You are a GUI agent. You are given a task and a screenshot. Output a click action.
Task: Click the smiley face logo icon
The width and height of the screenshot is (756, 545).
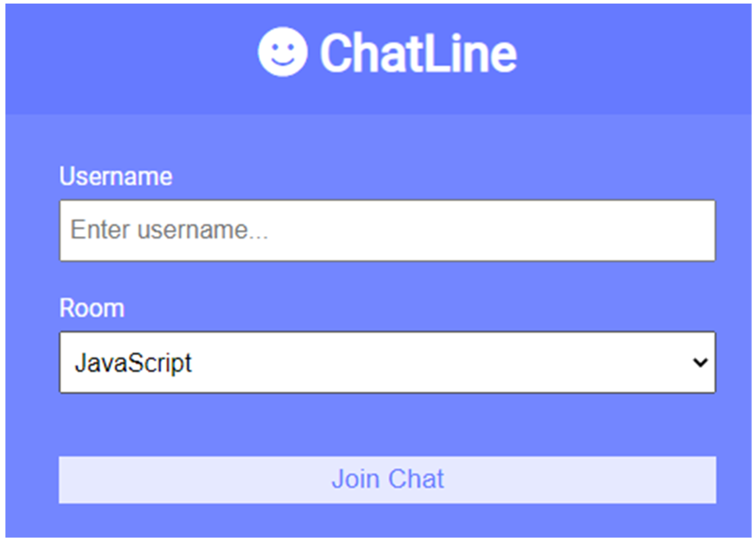coord(283,52)
